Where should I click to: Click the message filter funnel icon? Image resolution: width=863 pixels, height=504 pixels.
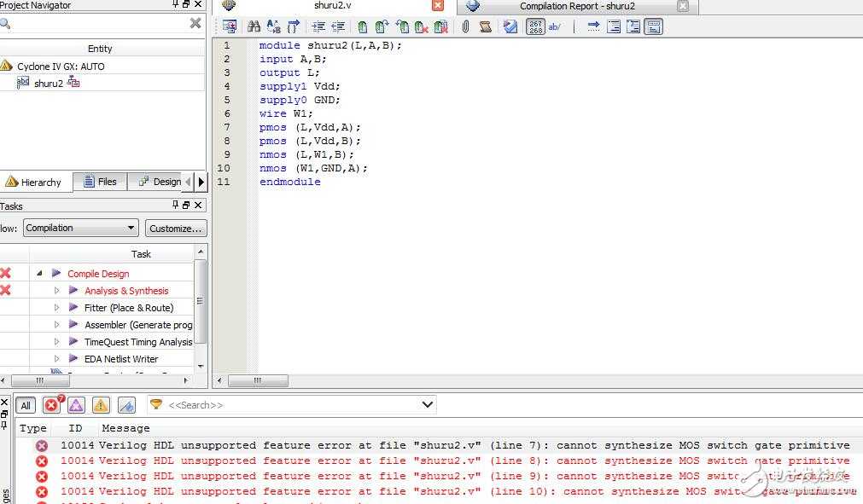coord(156,404)
